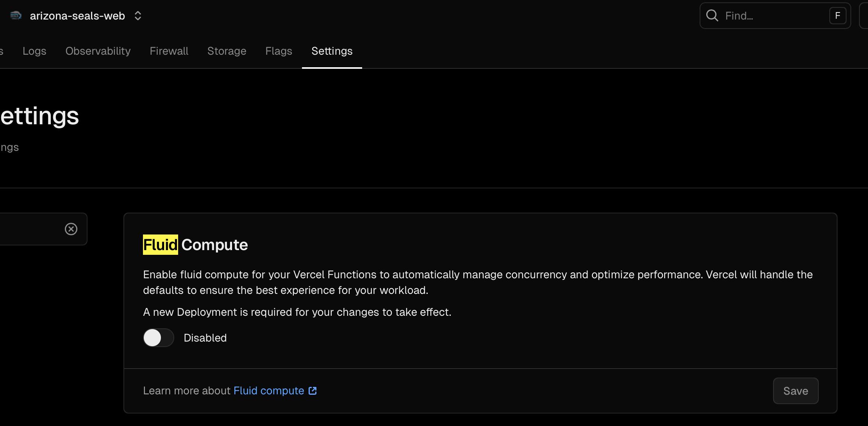Save the Fluid Compute setting
Viewport: 868px width, 426px height.
[796, 391]
